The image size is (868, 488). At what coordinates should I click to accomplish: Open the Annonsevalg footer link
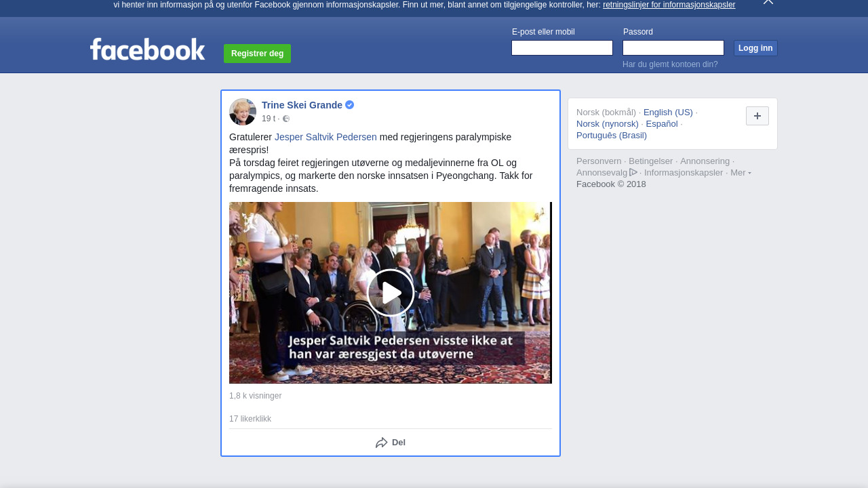[x=607, y=173]
